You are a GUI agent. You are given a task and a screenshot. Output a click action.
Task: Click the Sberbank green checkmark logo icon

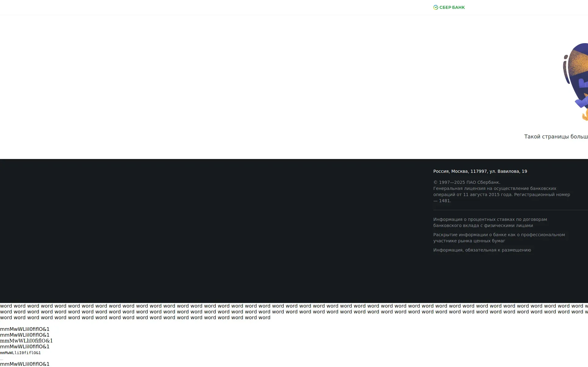tap(435, 7)
